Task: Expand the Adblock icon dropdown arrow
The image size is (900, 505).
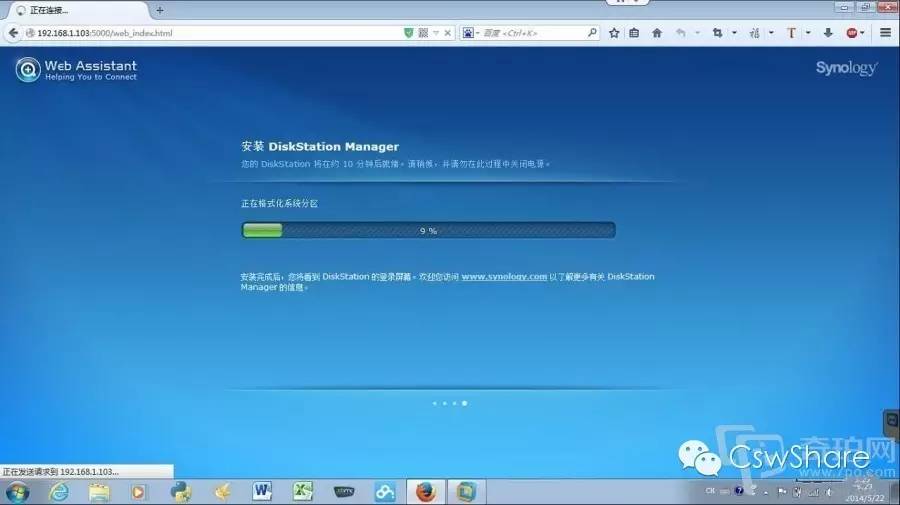Action: 862,33
